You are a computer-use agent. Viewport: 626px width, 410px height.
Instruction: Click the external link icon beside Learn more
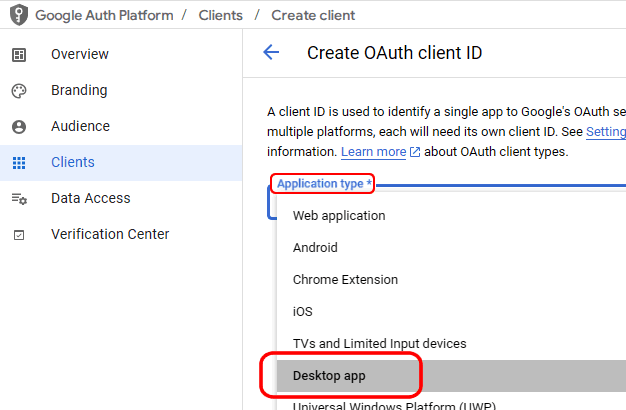pos(415,152)
